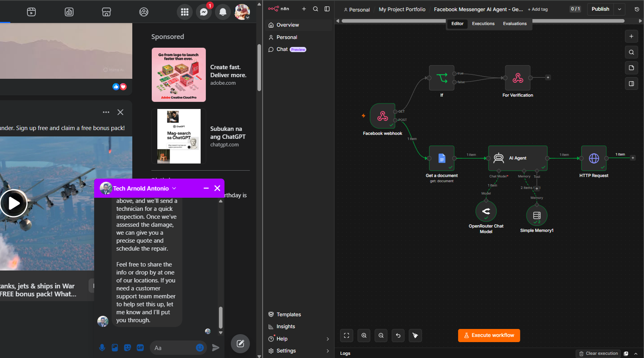644x358 pixels.
Task: Choose a sticker in Messenger chat
Action: point(128,348)
